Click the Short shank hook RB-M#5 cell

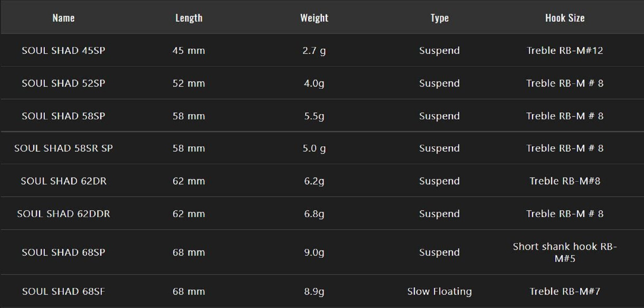click(x=565, y=252)
